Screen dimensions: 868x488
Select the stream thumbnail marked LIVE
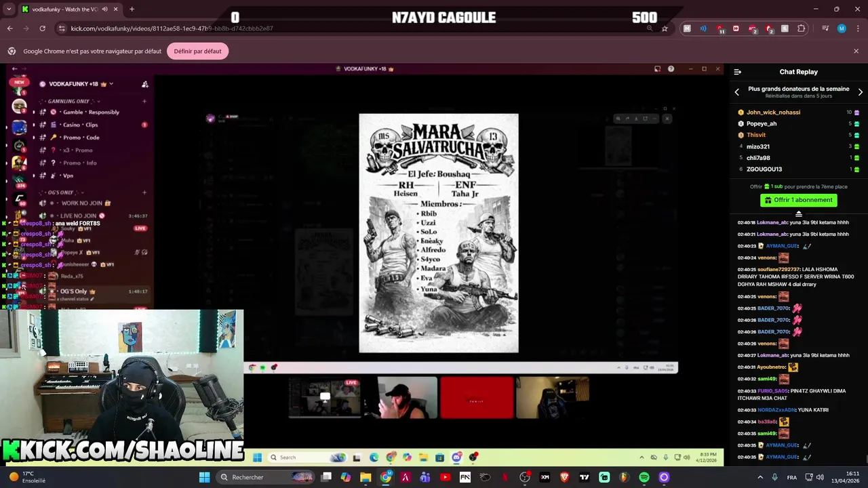(x=324, y=398)
